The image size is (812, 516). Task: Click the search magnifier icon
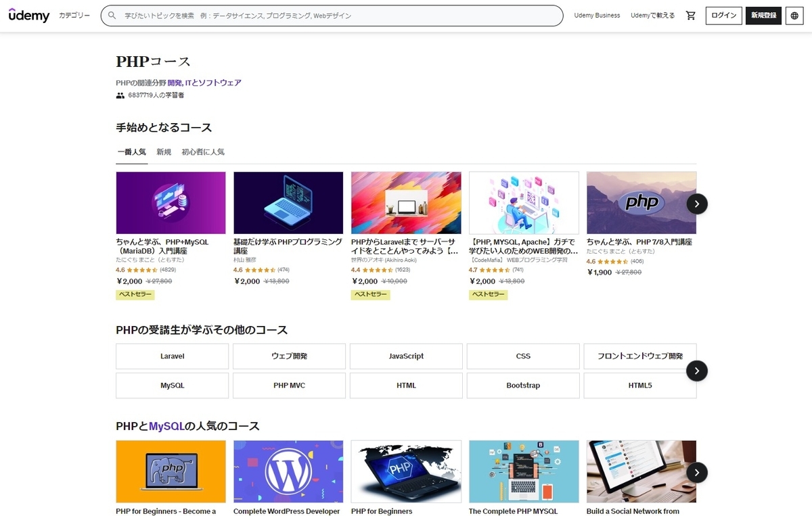tap(112, 16)
